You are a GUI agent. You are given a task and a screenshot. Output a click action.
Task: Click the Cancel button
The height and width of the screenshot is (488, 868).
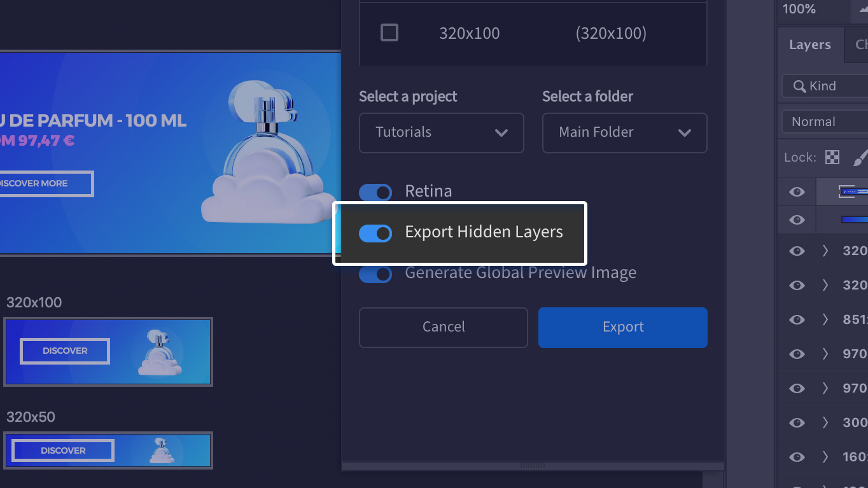tap(444, 328)
